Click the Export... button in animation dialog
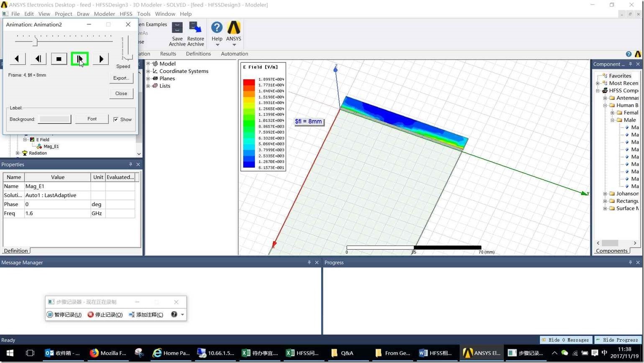 (x=121, y=78)
